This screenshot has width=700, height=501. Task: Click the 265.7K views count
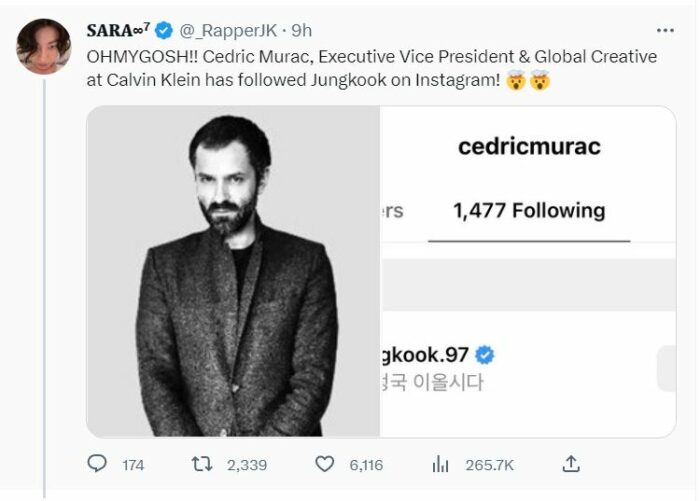490,465
